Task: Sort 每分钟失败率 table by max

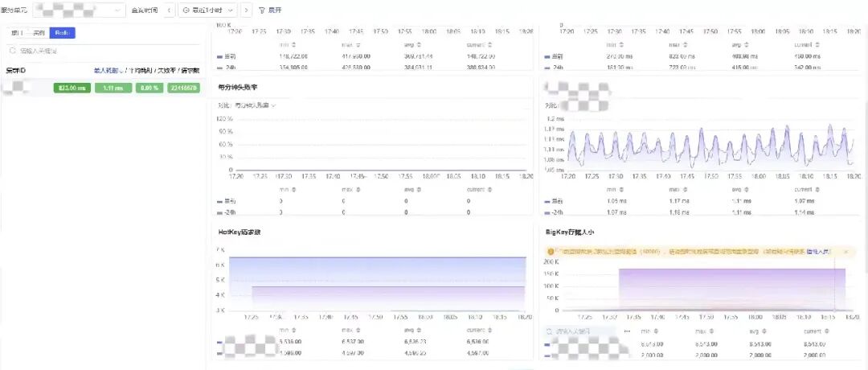Action: point(358,190)
